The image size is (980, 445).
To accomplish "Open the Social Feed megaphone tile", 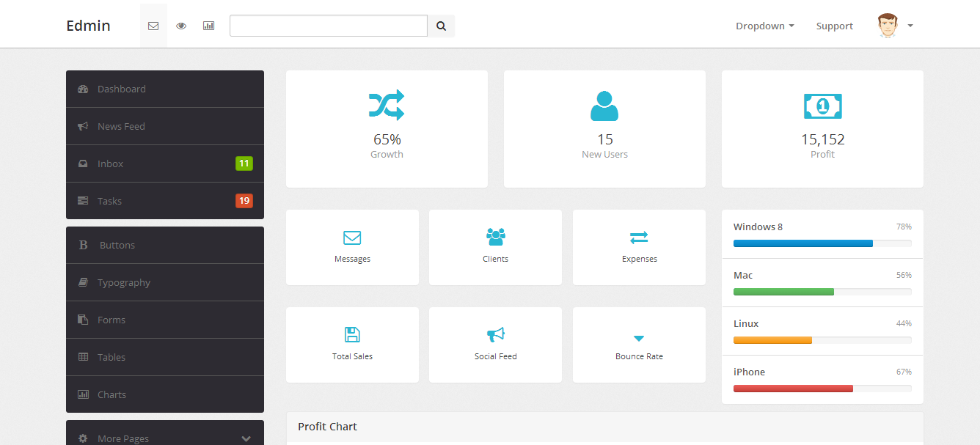I will coord(495,345).
